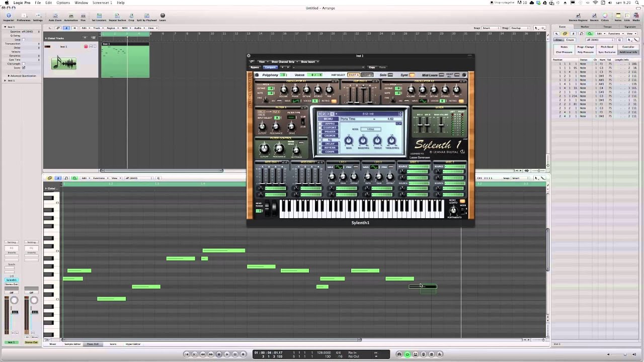Image resolution: width=644 pixels, height=362 pixels.
Task: Open the plugin View dropdown
Action: pos(263,62)
